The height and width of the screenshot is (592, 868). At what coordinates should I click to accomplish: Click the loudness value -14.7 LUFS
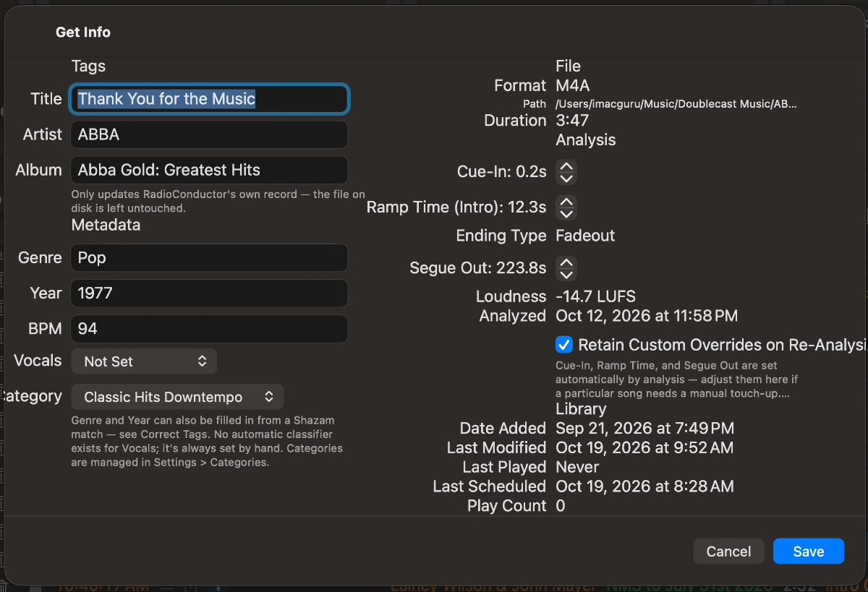(595, 296)
